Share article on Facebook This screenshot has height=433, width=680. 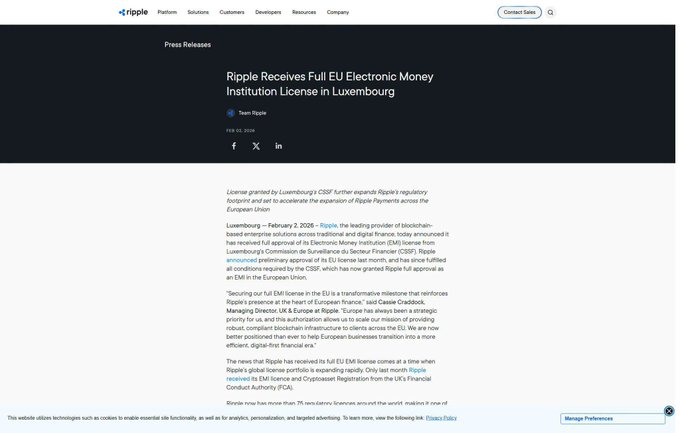click(234, 146)
